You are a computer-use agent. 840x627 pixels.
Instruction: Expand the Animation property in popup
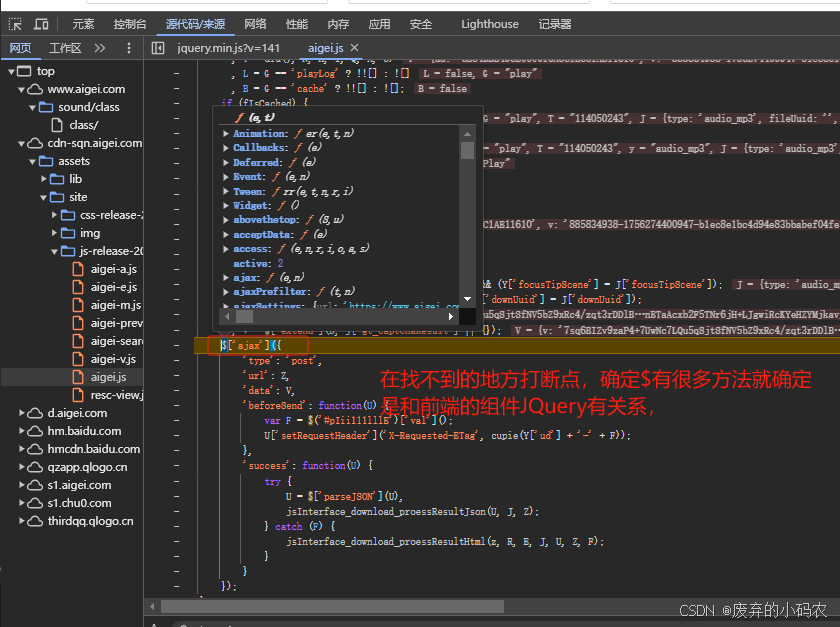pos(226,133)
